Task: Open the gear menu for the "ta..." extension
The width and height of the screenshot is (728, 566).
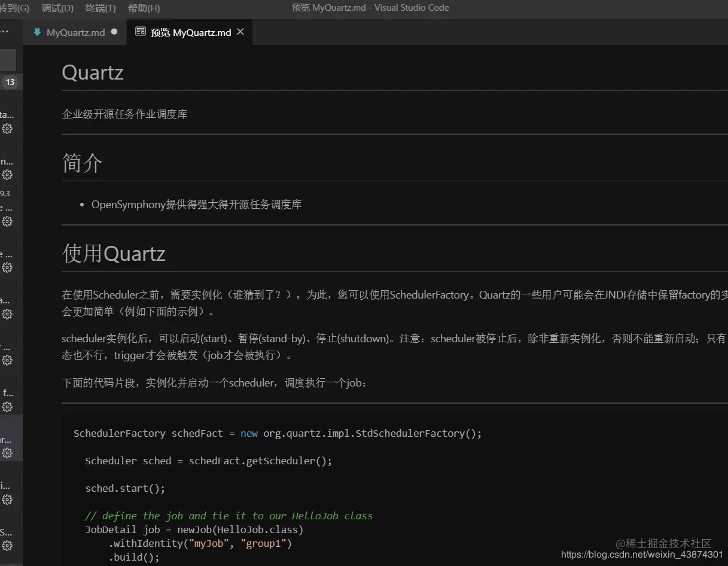Action: pos(7,129)
